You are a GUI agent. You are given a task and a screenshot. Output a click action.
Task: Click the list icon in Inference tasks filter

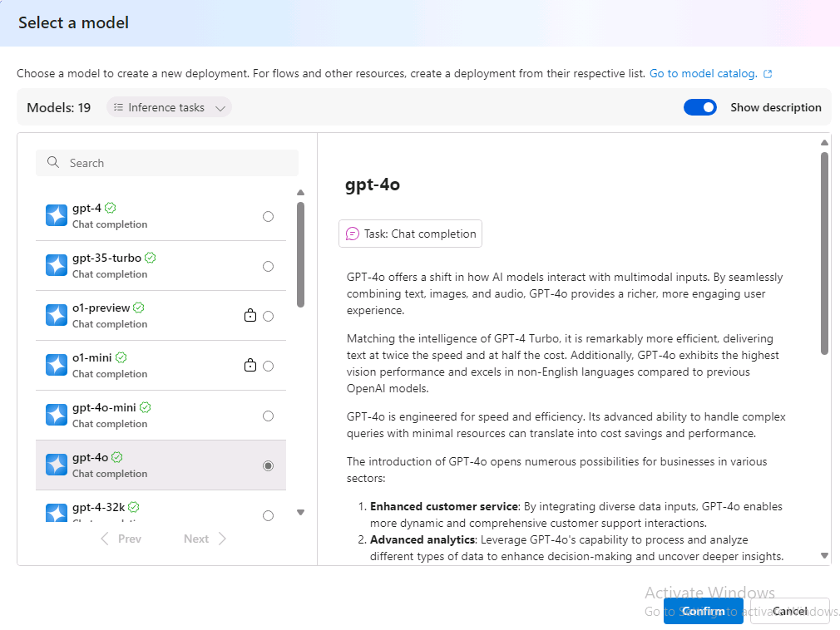click(x=118, y=107)
